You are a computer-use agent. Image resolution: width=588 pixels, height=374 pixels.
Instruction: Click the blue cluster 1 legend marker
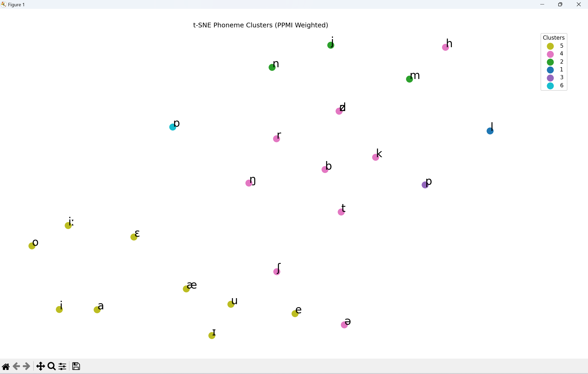(550, 70)
